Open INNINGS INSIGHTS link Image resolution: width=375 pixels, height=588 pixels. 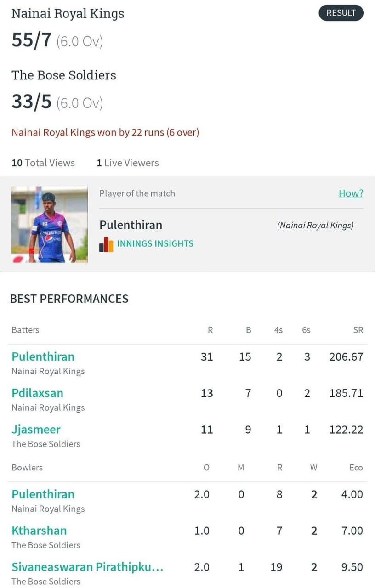(x=155, y=243)
